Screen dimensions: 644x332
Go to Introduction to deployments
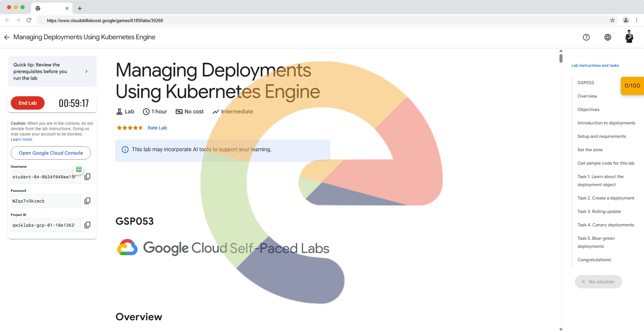click(x=606, y=123)
